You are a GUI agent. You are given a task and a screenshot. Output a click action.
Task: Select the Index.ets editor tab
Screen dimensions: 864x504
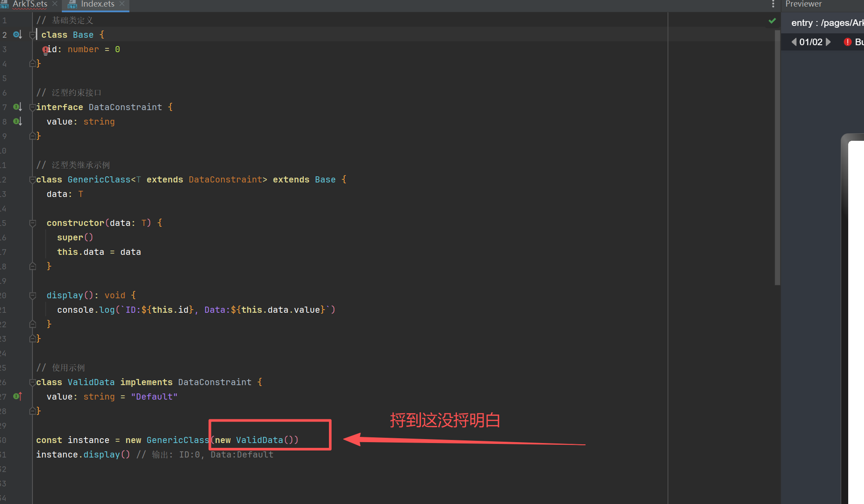click(97, 4)
